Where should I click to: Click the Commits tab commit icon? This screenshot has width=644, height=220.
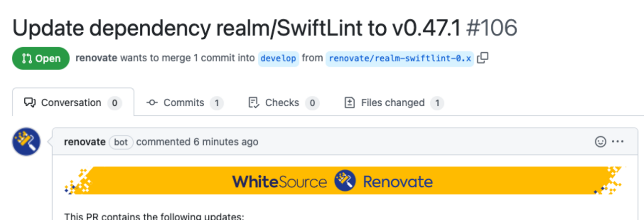(152, 103)
